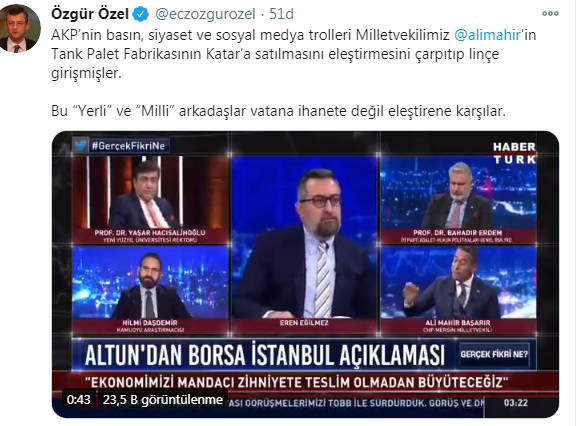The width and height of the screenshot is (576, 426).
Task: Click the Habertürk logo in video
Action: tap(514, 153)
